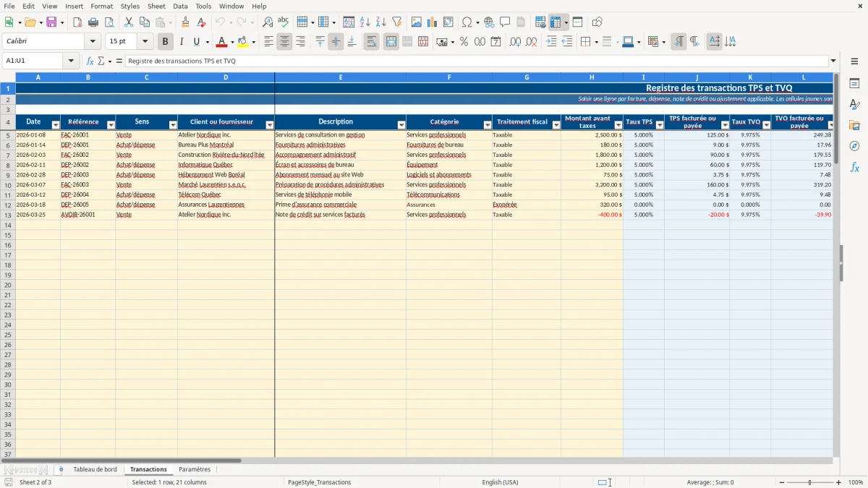Switch to Tableau de bord tab

click(x=95, y=470)
